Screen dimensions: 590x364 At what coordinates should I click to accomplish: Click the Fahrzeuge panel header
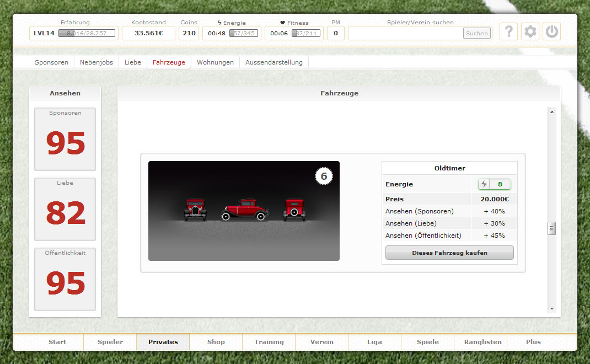[339, 93]
